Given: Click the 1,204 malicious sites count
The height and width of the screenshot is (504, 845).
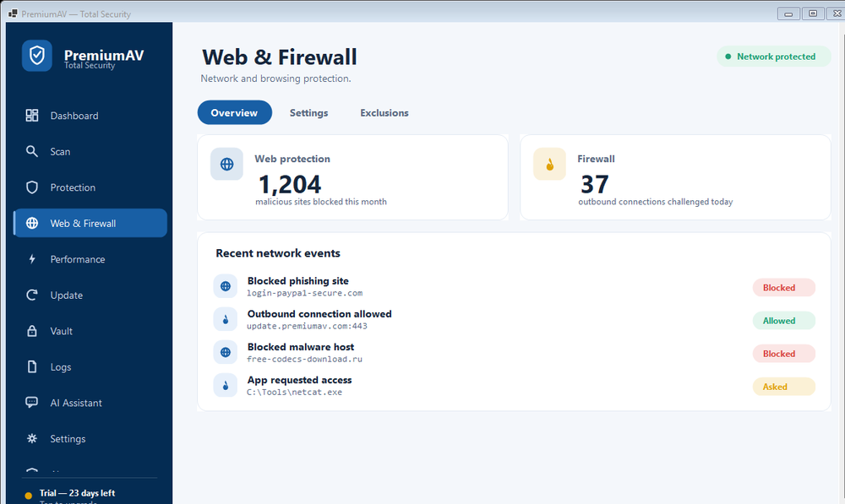Looking at the screenshot, I should click(x=290, y=184).
